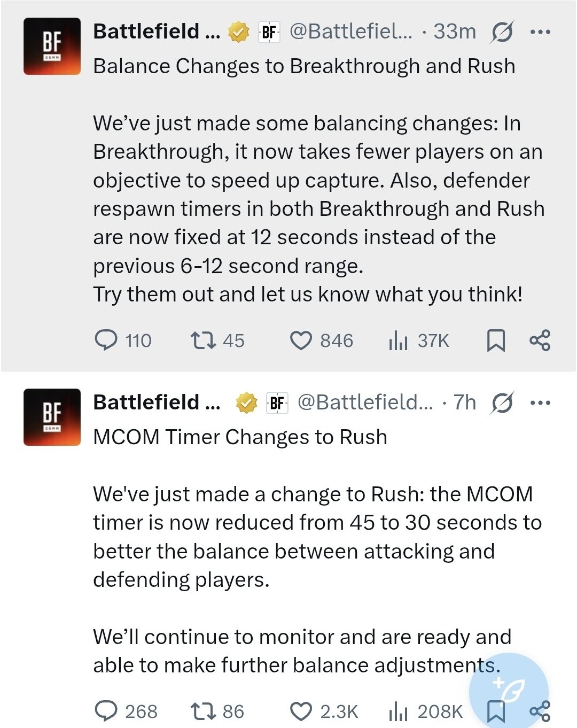Reply to the Breakthrough and Rush balance tweet
The width and height of the screenshot is (577, 728).
(x=123, y=340)
